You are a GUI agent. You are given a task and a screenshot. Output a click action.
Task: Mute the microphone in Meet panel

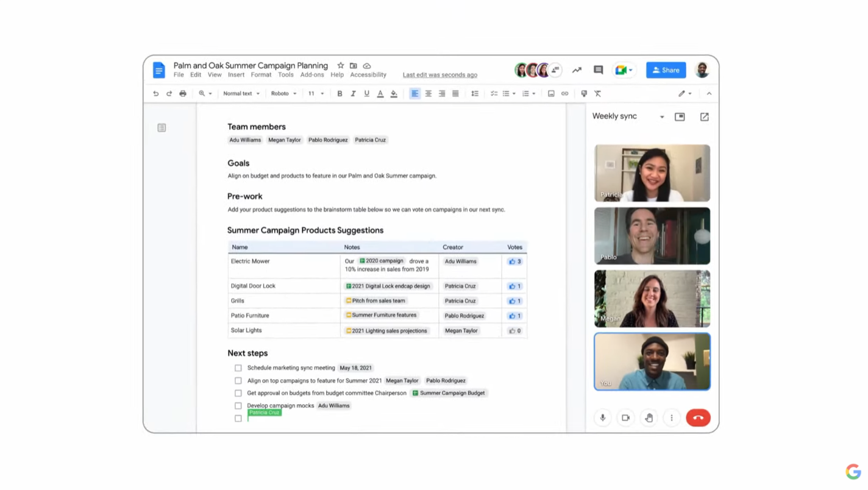602,418
